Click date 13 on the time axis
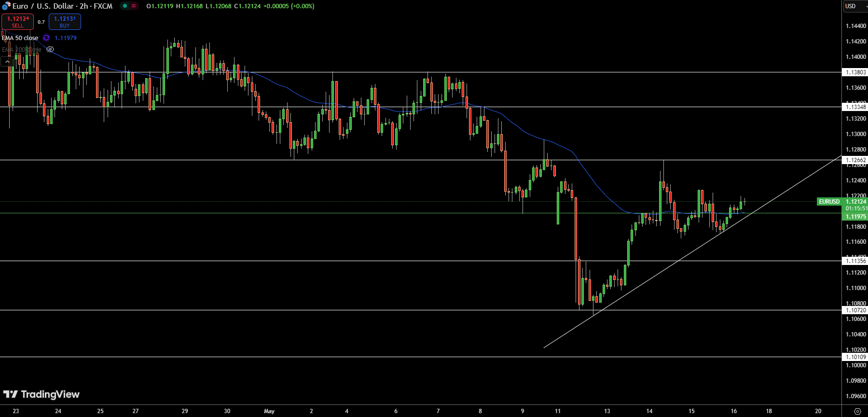 pyautogui.click(x=607, y=411)
